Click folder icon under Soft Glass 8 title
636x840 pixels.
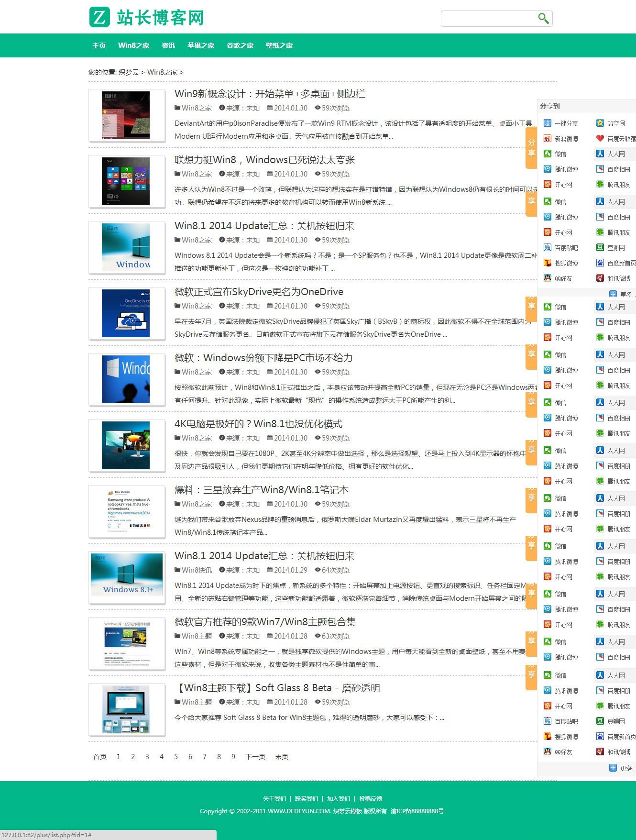(177, 702)
